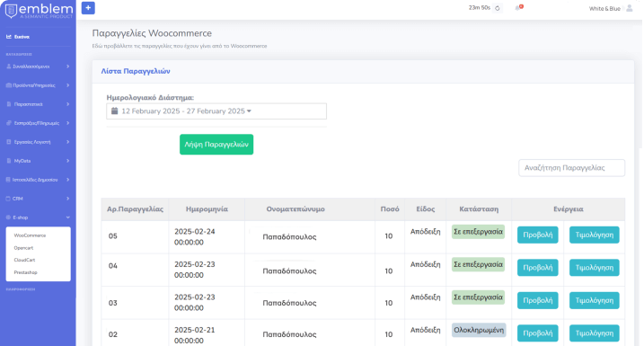Click Τιμολόγηση for order 04
644x346 pixels.
pos(595,268)
